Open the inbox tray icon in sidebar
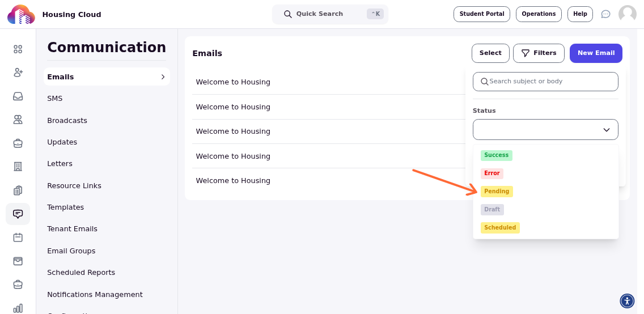 (x=18, y=96)
